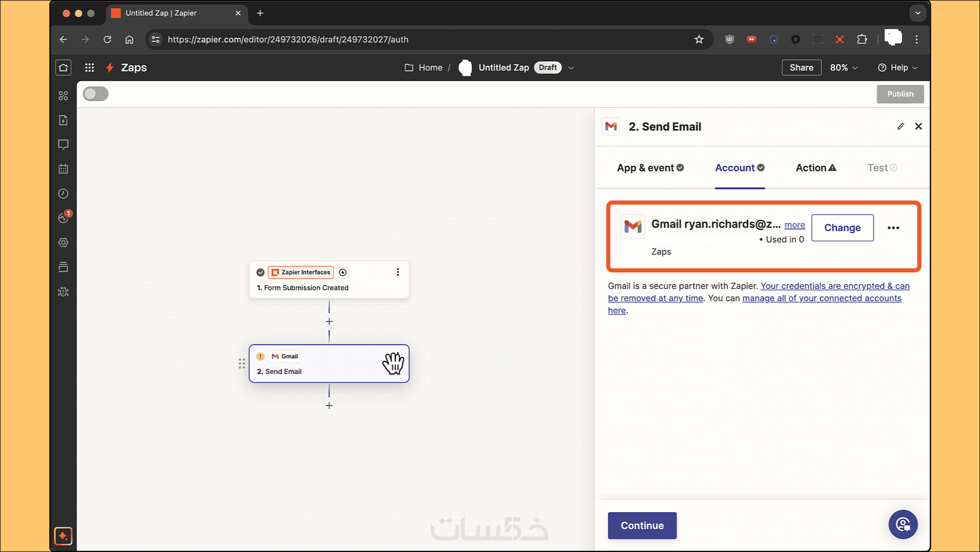Open Zap history clock icon in sidebar
The width and height of the screenshot is (980, 552).
coord(63,194)
